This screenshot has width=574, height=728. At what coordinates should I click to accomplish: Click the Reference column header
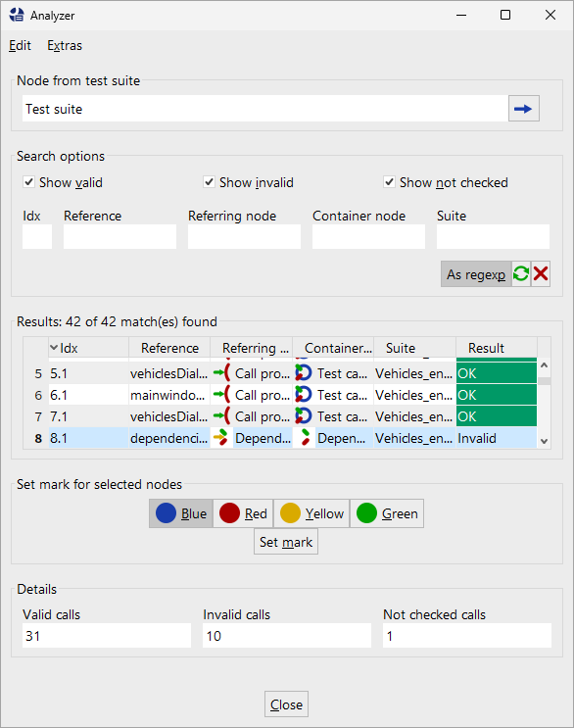coord(169,348)
